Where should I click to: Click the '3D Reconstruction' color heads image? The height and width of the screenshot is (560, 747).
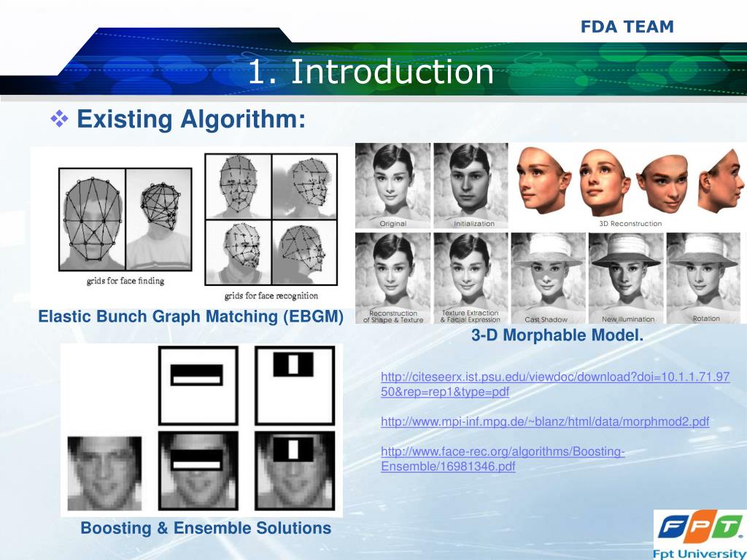629,182
